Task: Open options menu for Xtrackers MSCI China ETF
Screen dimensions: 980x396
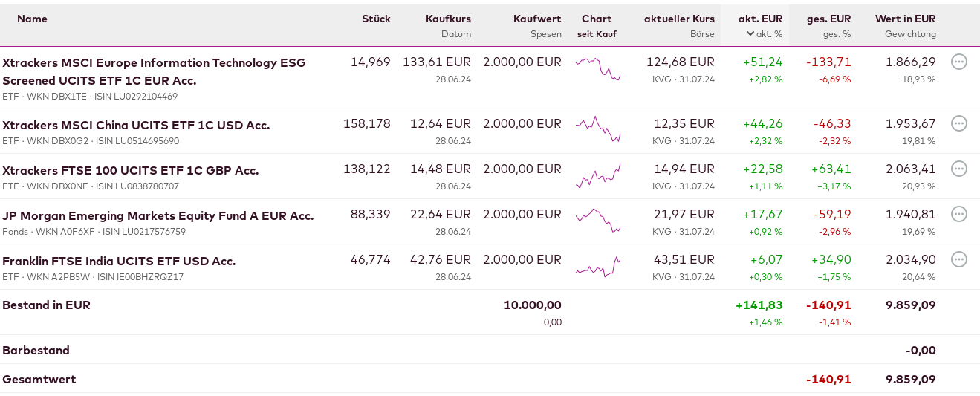Action: (959, 123)
